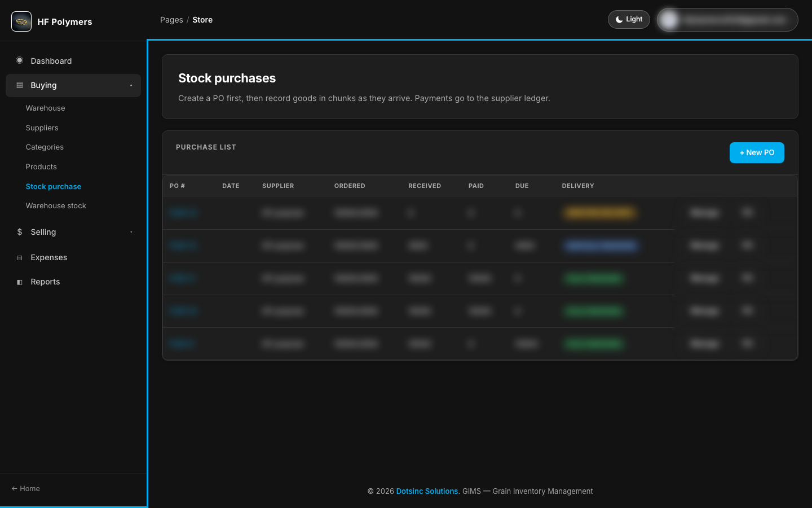Expand the Selling menu section
The width and height of the screenshot is (812, 508).
coord(73,232)
